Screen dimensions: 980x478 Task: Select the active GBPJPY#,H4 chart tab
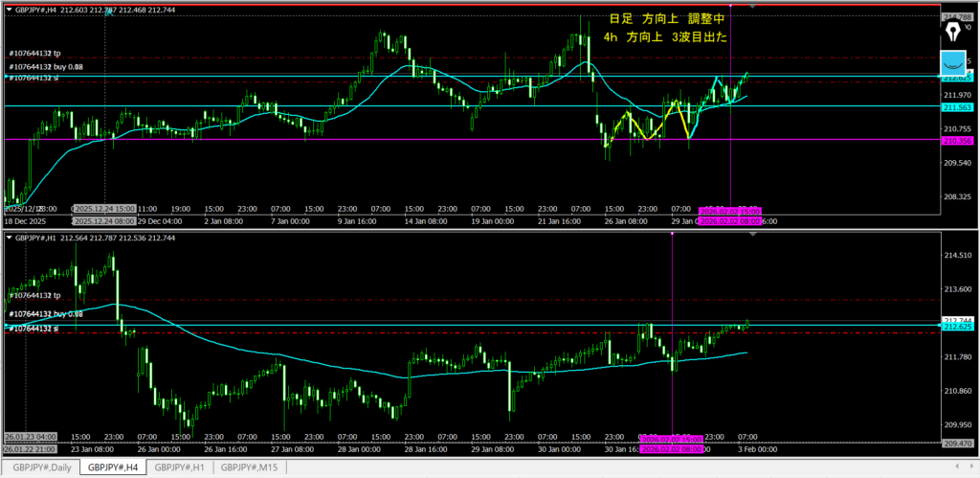click(x=110, y=467)
